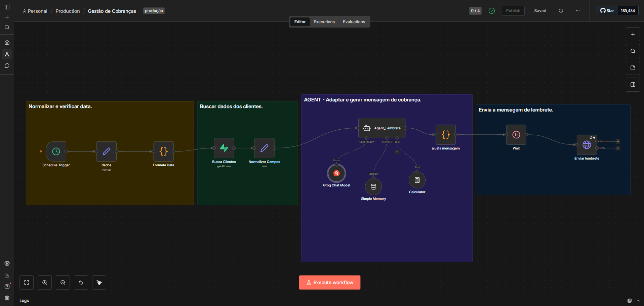This screenshot has height=306, width=644.
Task: Click the Execute workflow button
Action: click(330, 282)
